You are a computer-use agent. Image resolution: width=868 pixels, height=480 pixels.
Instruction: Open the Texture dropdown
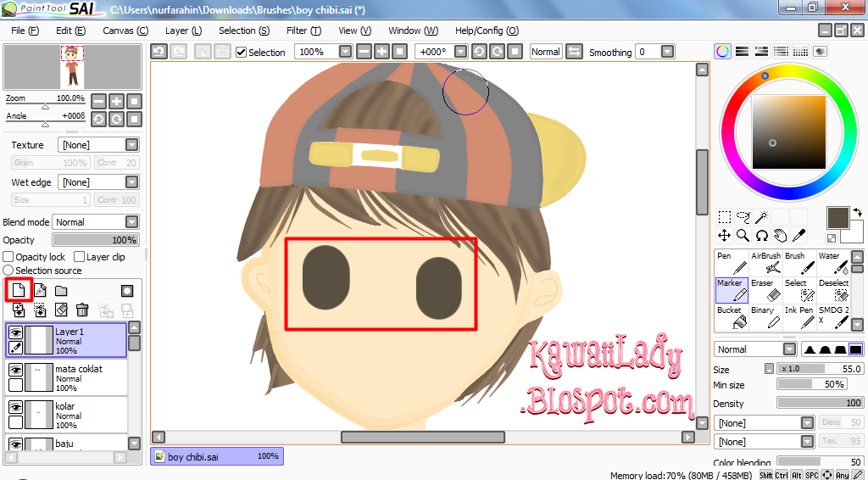coord(131,145)
